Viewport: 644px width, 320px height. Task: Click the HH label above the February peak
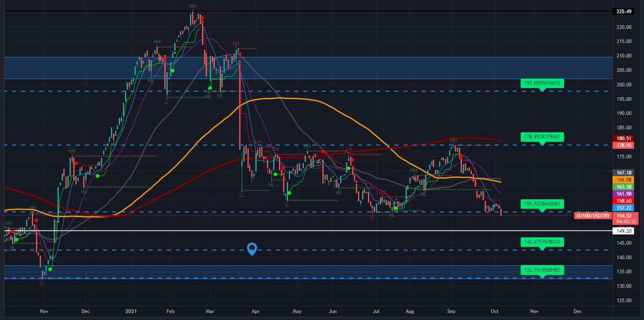coord(192,6)
